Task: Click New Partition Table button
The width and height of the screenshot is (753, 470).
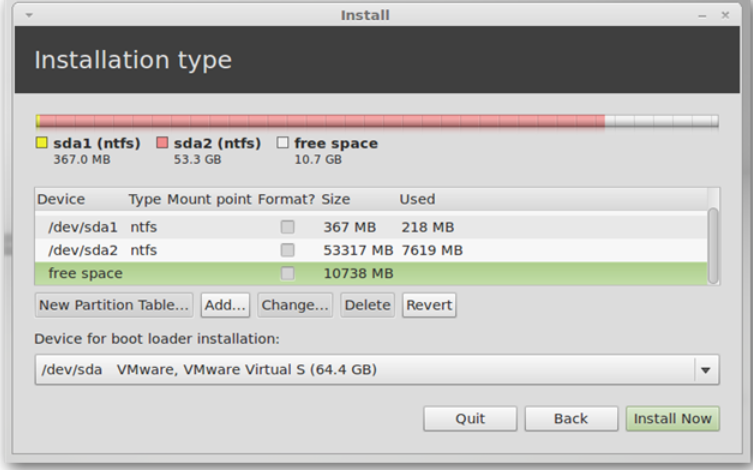Action: pyautogui.click(x=114, y=305)
